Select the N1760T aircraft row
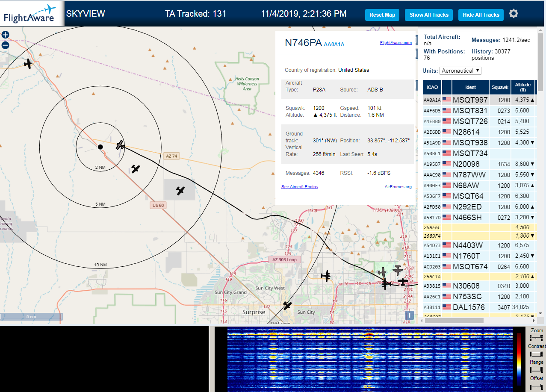This screenshot has height=392, width=546. coord(479,256)
